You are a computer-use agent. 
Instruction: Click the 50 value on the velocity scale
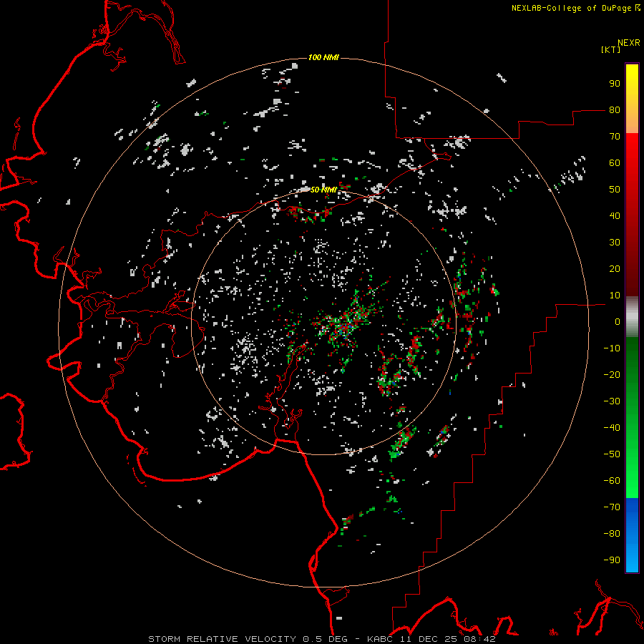pyautogui.click(x=615, y=190)
